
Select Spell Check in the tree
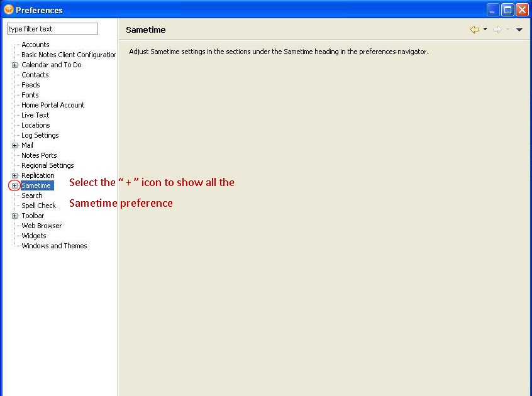(39, 206)
